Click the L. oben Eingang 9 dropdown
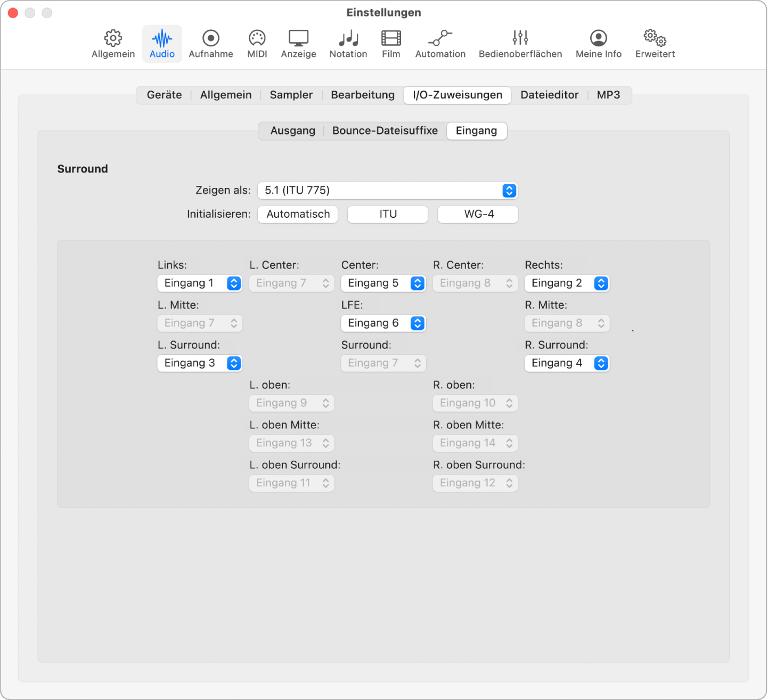This screenshot has height=700, width=768. pyautogui.click(x=292, y=403)
